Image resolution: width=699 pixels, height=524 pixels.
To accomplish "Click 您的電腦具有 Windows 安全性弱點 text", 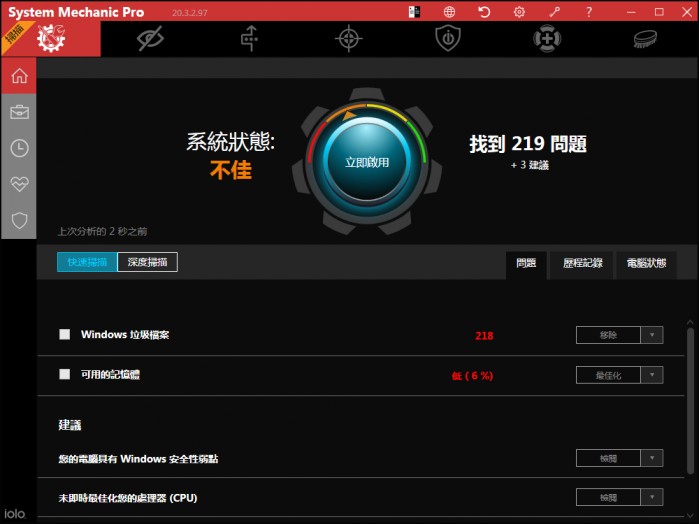I will point(138,458).
